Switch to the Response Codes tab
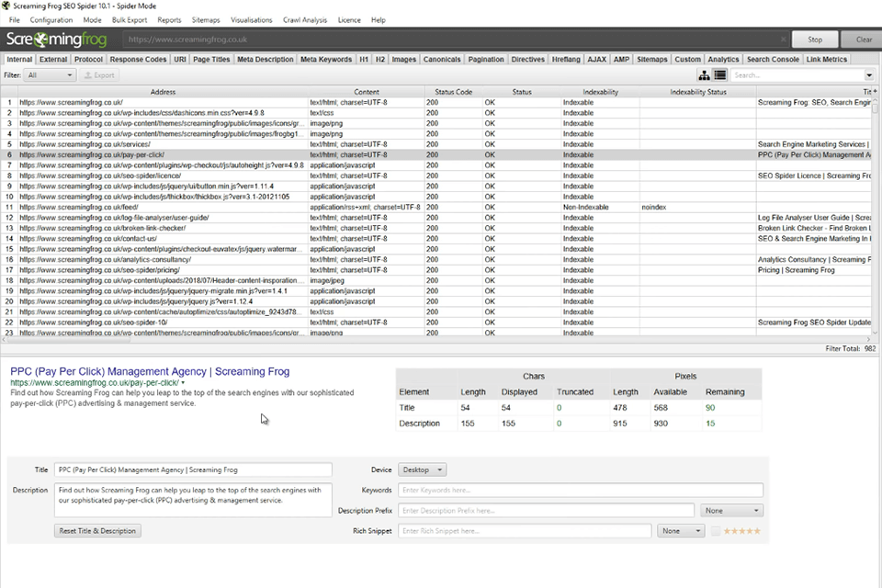This screenshot has height=588, width=882. click(138, 59)
